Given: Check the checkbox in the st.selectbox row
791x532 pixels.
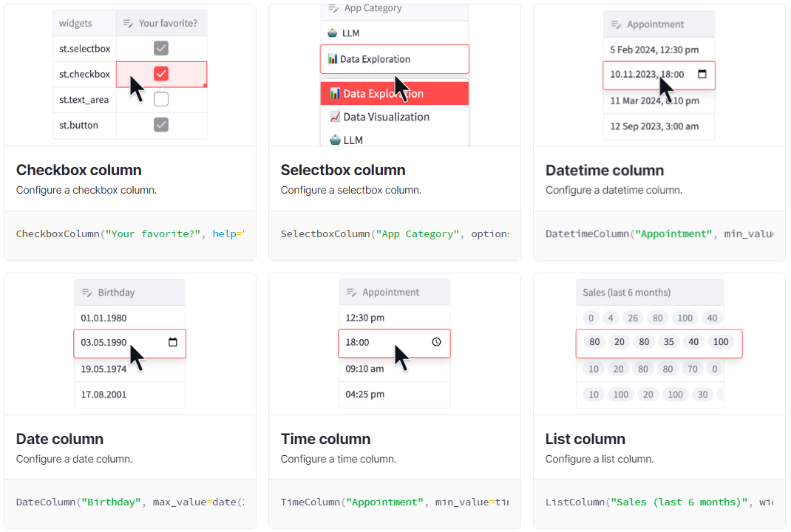Looking at the screenshot, I should pyautogui.click(x=161, y=48).
